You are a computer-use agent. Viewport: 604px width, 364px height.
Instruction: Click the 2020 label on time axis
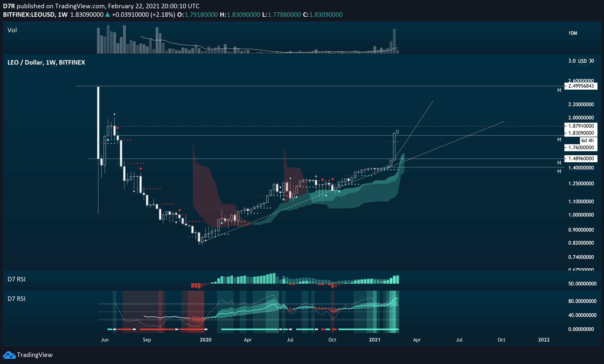(x=206, y=340)
